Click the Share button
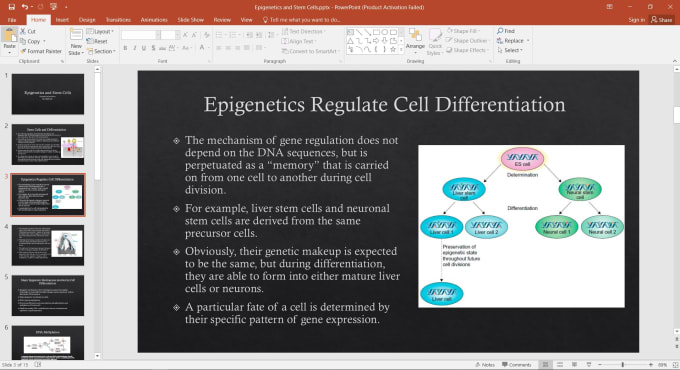 [x=661, y=20]
